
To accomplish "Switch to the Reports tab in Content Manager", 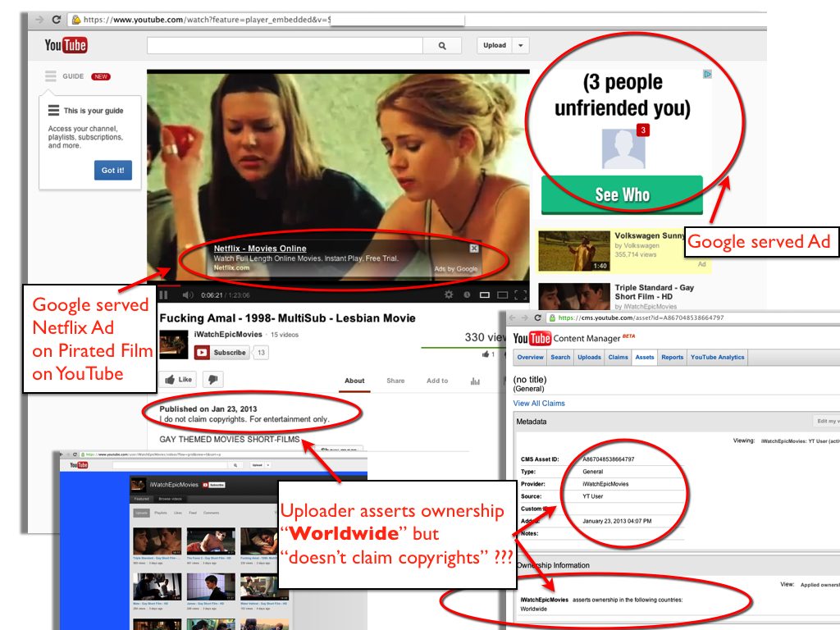I will (x=673, y=358).
